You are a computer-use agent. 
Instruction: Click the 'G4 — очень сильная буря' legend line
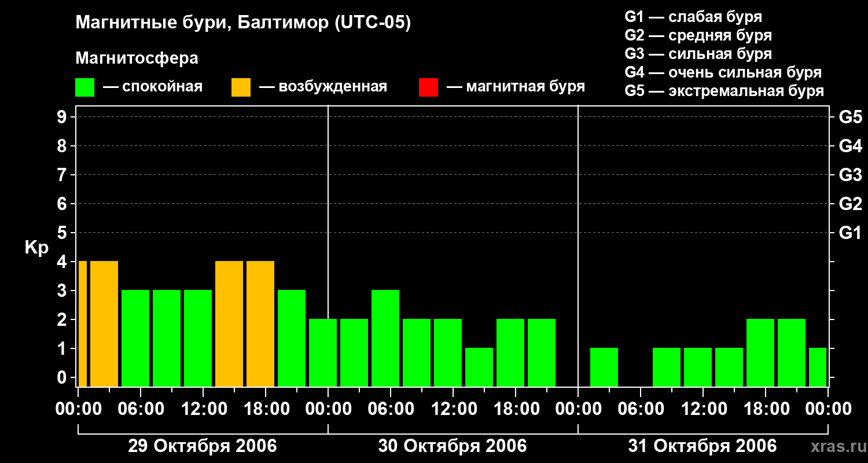click(723, 72)
